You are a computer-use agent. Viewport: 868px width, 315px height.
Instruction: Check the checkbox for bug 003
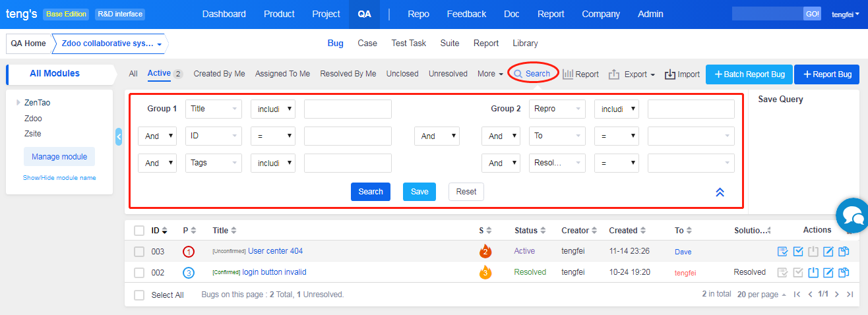tap(139, 251)
